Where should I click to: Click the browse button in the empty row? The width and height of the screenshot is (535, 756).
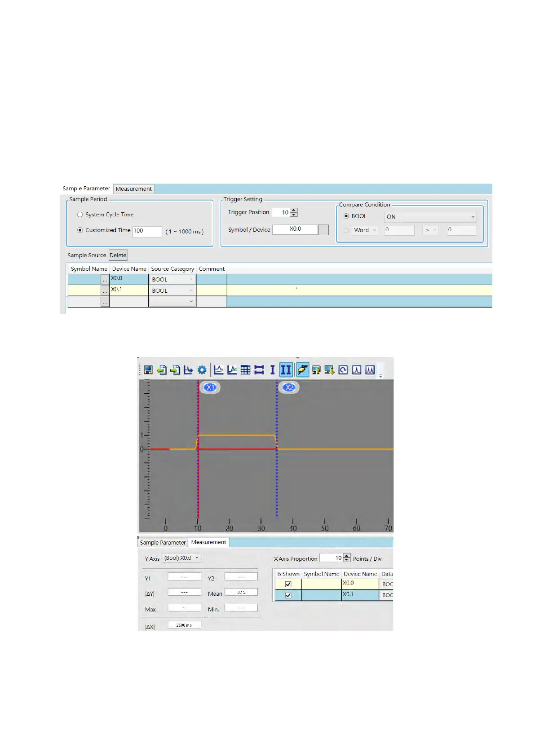pyautogui.click(x=105, y=302)
